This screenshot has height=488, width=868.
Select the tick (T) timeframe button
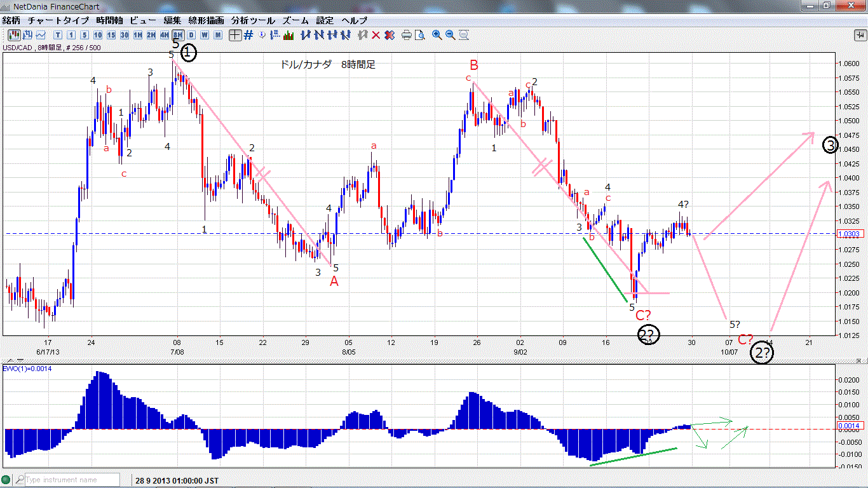58,35
